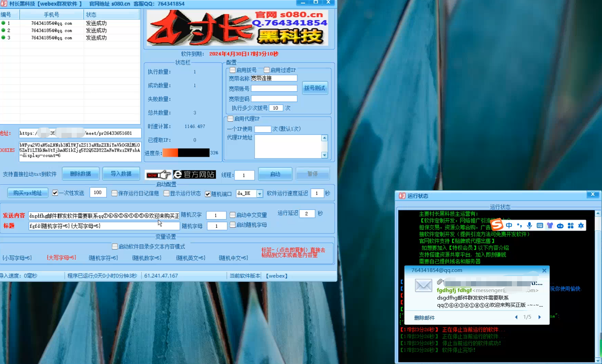602x364 pixels.
Task: Close the 764341854@qq.com mail popup
Action: click(544, 270)
